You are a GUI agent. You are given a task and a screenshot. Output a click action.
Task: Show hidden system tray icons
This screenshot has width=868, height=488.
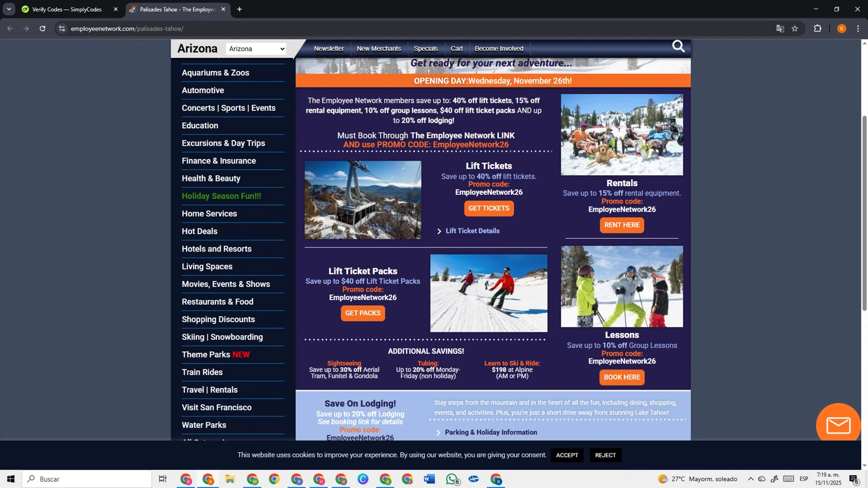coord(751,479)
